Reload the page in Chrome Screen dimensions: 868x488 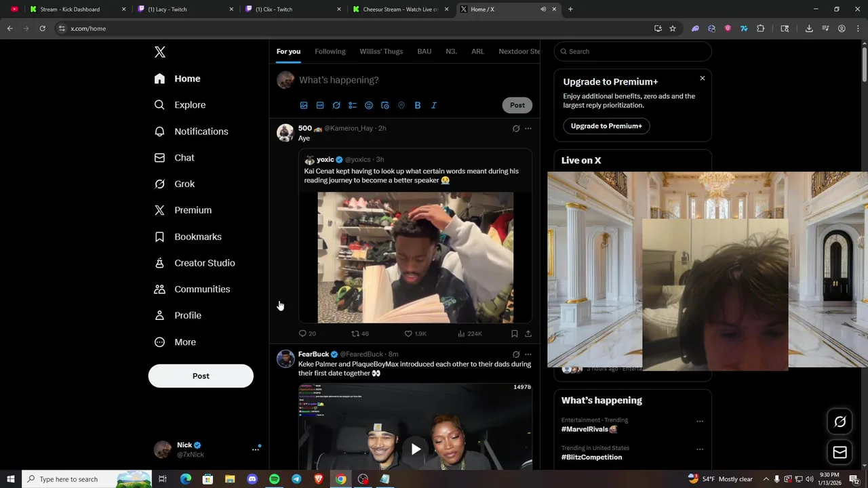(x=42, y=28)
